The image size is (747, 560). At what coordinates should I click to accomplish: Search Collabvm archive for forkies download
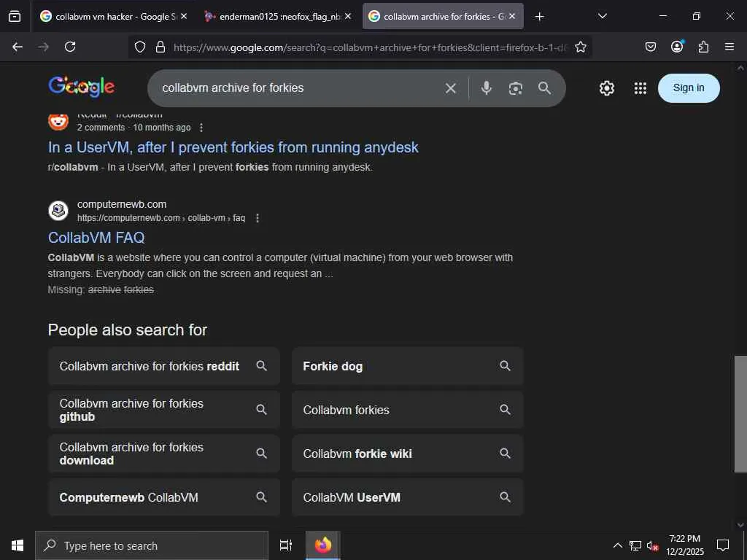click(164, 454)
